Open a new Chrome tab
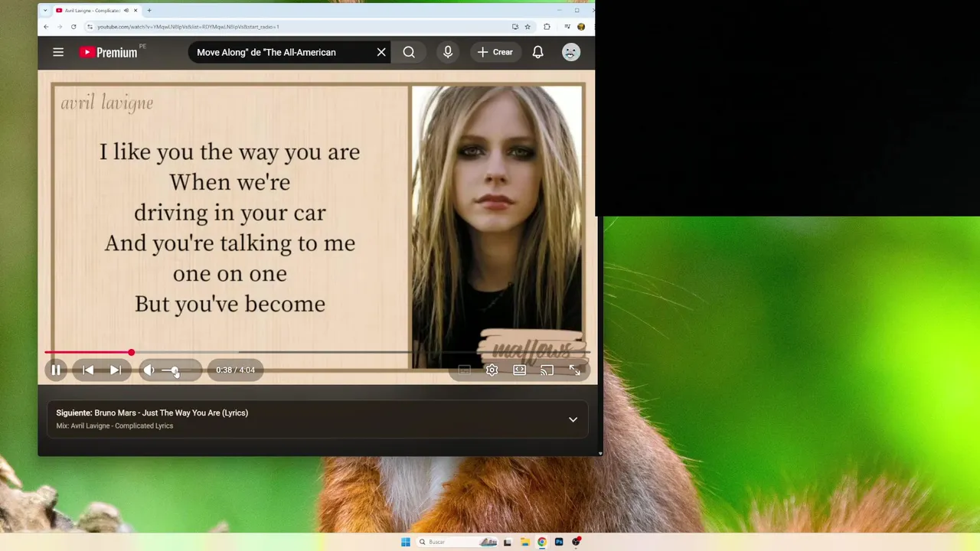Image resolution: width=980 pixels, height=551 pixels. [149, 11]
